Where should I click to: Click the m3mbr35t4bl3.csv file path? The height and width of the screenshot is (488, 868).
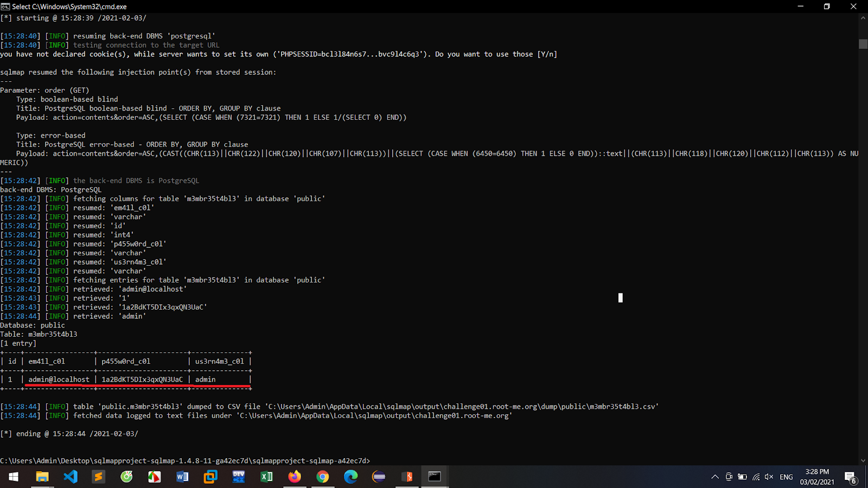tap(462, 407)
